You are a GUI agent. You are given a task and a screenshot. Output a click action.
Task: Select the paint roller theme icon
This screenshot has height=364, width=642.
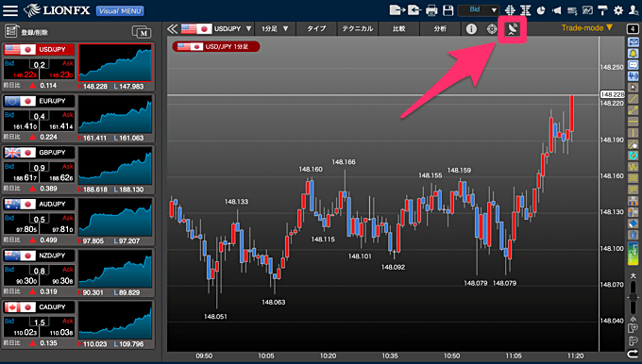click(602, 10)
